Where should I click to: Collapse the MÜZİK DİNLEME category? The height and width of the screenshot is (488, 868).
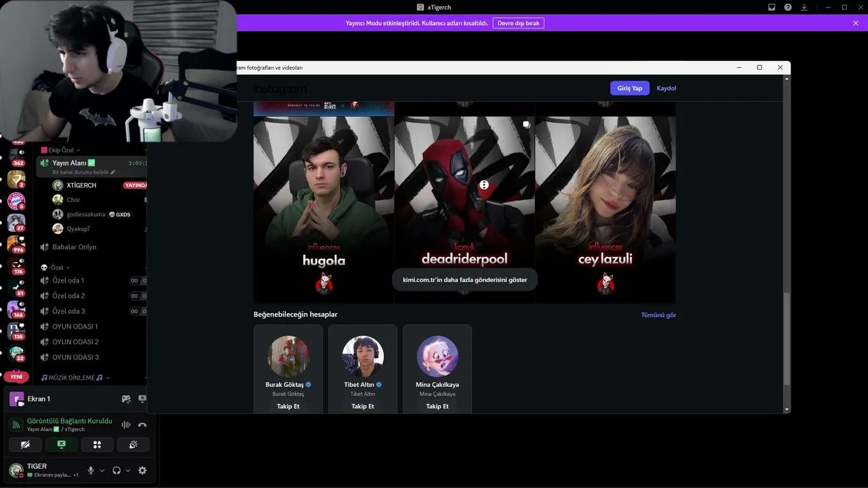point(75,378)
